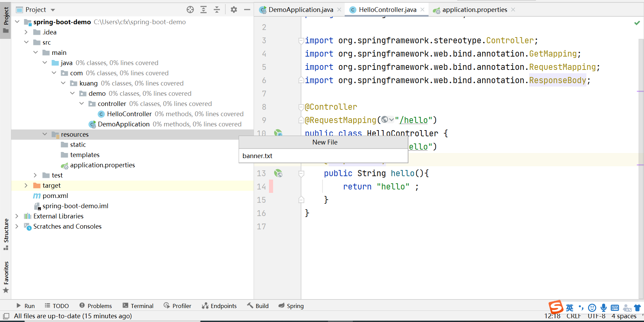Screen dimensions: 644x322
Task: Open the Project view dropdown arrow
Action: point(53,10)
